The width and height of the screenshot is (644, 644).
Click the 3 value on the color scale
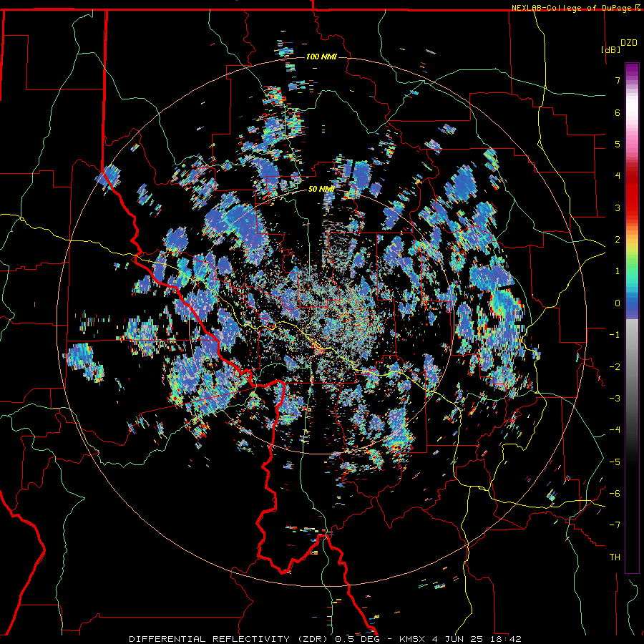click(x=618, y=208)
